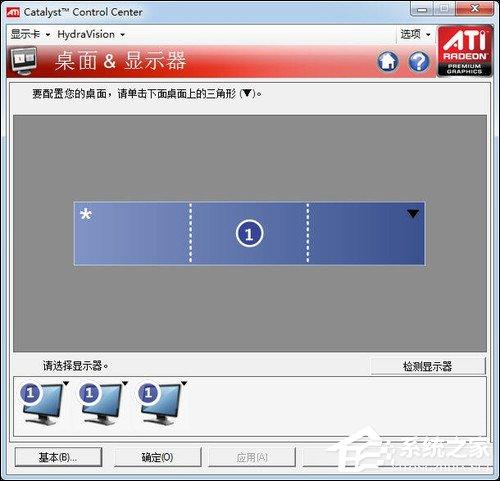This screenshot has height=481, width=500.
Task: Select the first monitor icon
Action: (x=42, y=404)
